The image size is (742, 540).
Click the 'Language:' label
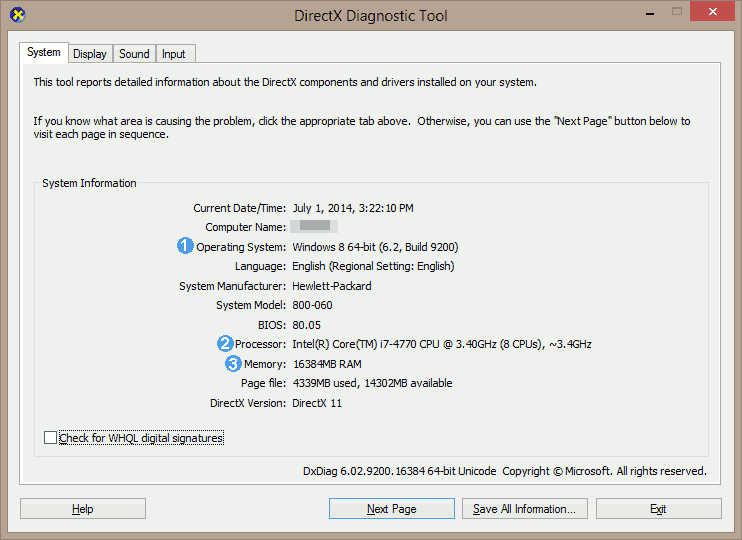[261, 266]
